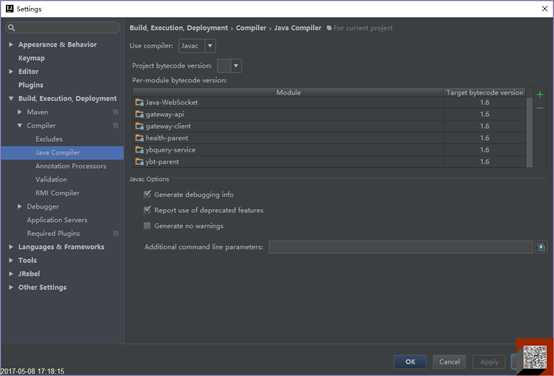Viewport: 554px width, 376px height.
Task: Select Plugins in settings tree
Action: point(31,85)
